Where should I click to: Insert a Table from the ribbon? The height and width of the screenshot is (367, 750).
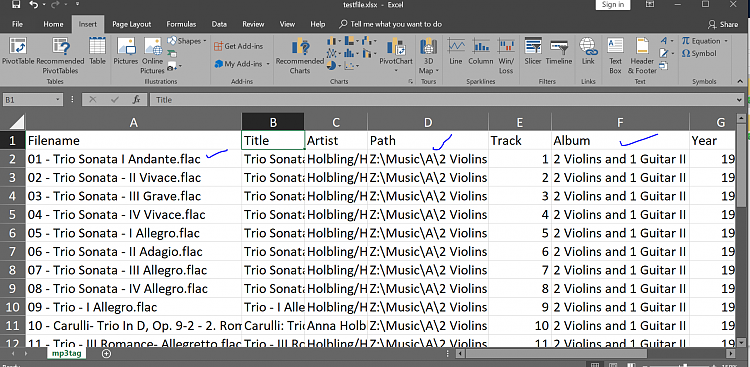coord(97,51)
